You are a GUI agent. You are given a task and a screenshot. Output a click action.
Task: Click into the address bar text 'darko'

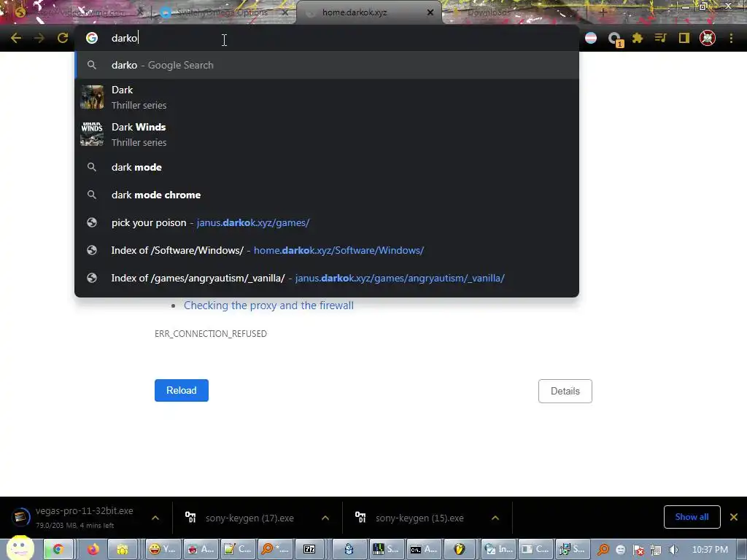[124, 38]
